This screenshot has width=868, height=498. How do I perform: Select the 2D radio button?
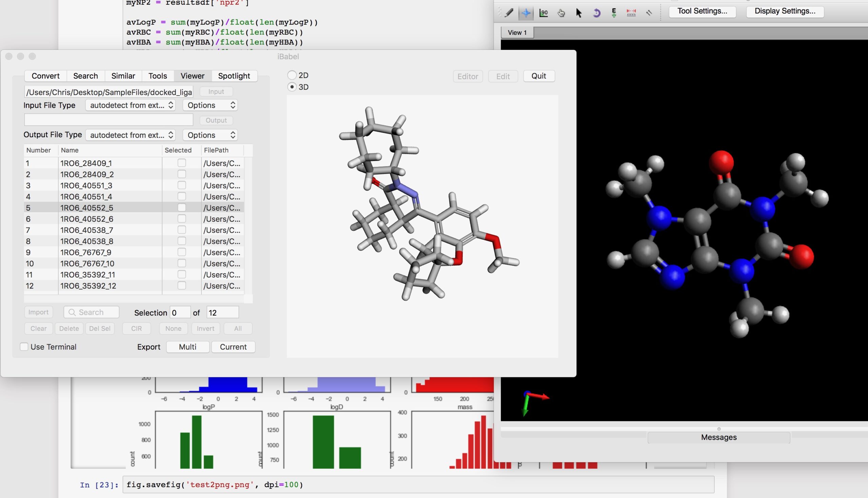292,75
